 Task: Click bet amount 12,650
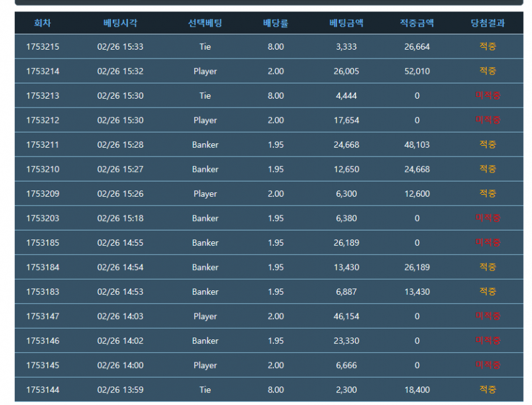pos(346,169)
